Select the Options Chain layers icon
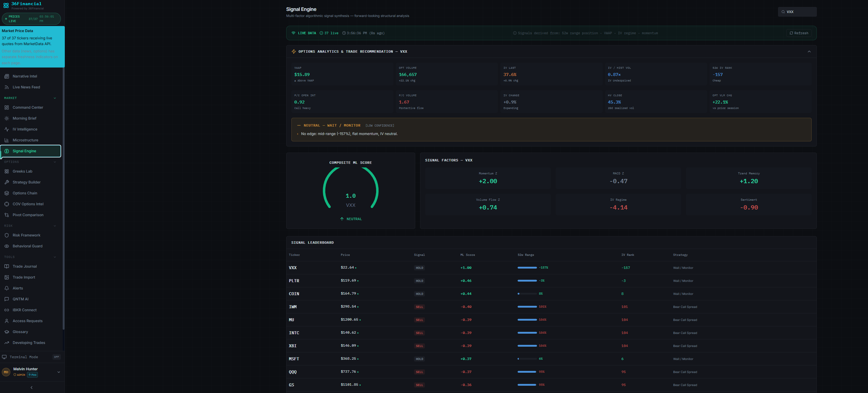This screenshot has width=868, height=393. pyautogui.click(x=7, y=193)
